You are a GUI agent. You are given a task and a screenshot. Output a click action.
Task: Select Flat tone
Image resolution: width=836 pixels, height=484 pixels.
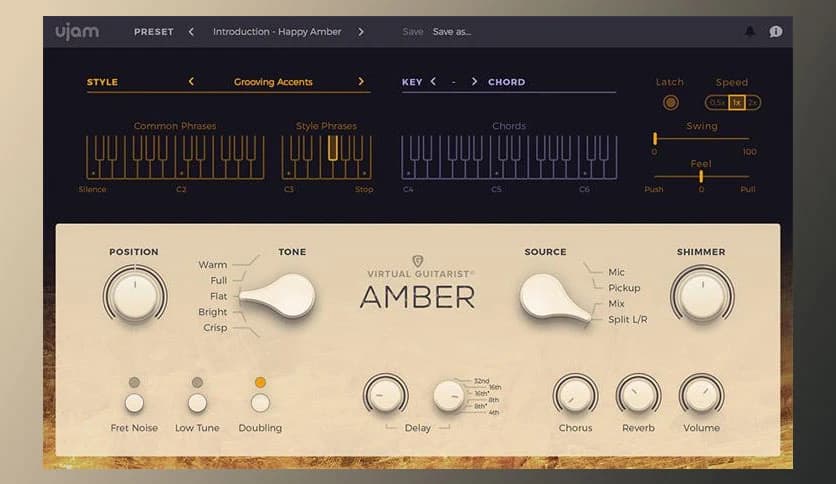coord(219,296)
